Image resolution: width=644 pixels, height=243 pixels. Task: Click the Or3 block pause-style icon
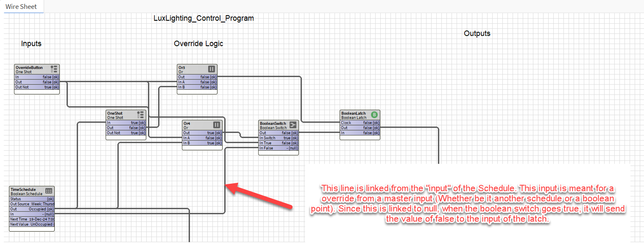[212, 69]
